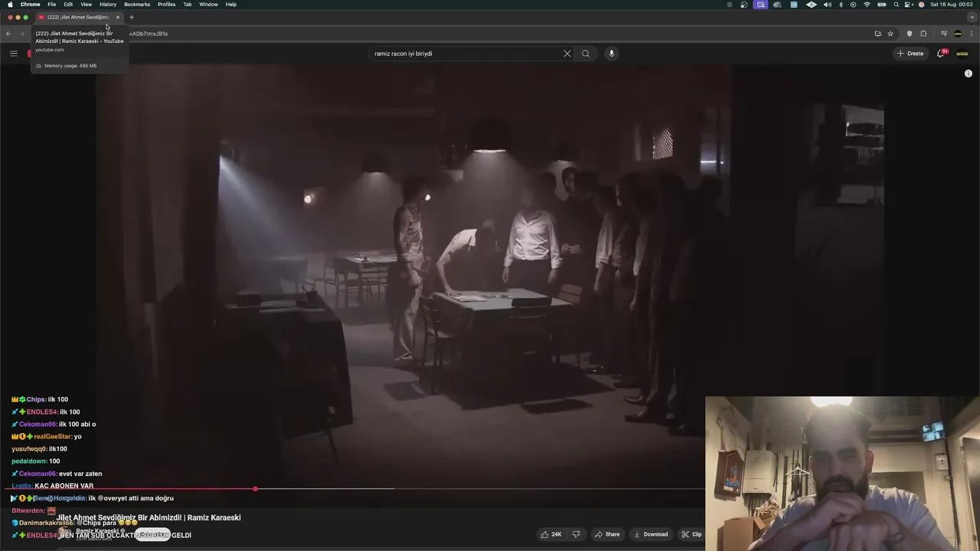Close the Jilet Ahmet tab
This screenshot has width=980, height=551.
(117, 17)
